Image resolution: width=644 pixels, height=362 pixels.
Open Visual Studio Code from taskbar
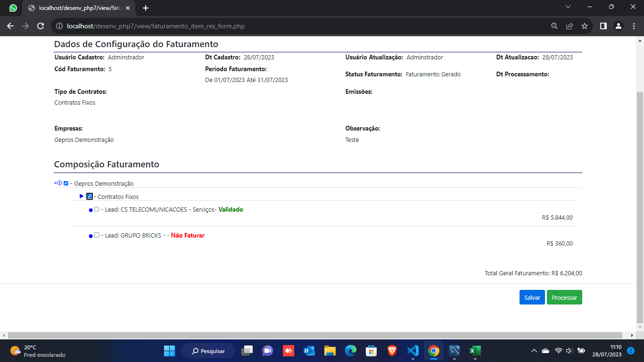pos(413,351)
